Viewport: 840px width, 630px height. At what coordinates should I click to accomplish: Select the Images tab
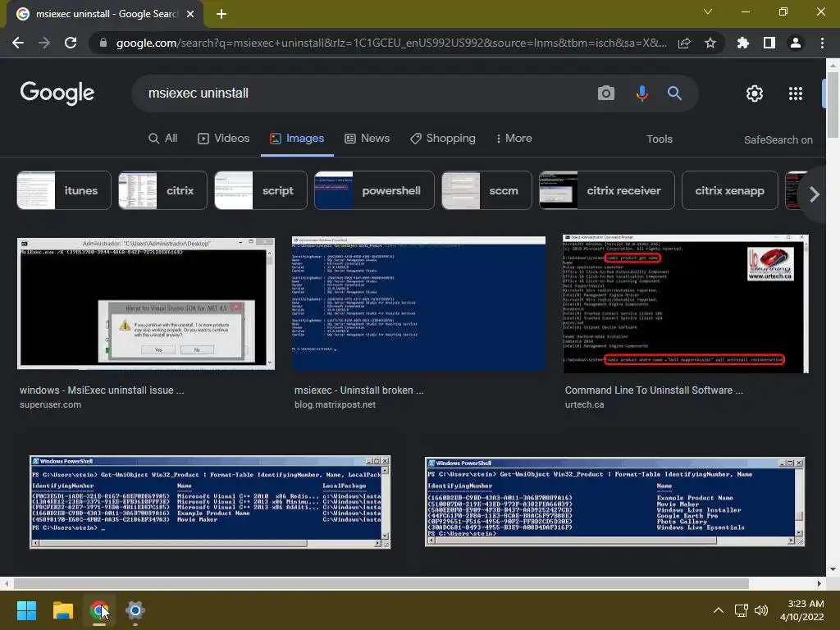pyautogui.click(x=297, y=138)
